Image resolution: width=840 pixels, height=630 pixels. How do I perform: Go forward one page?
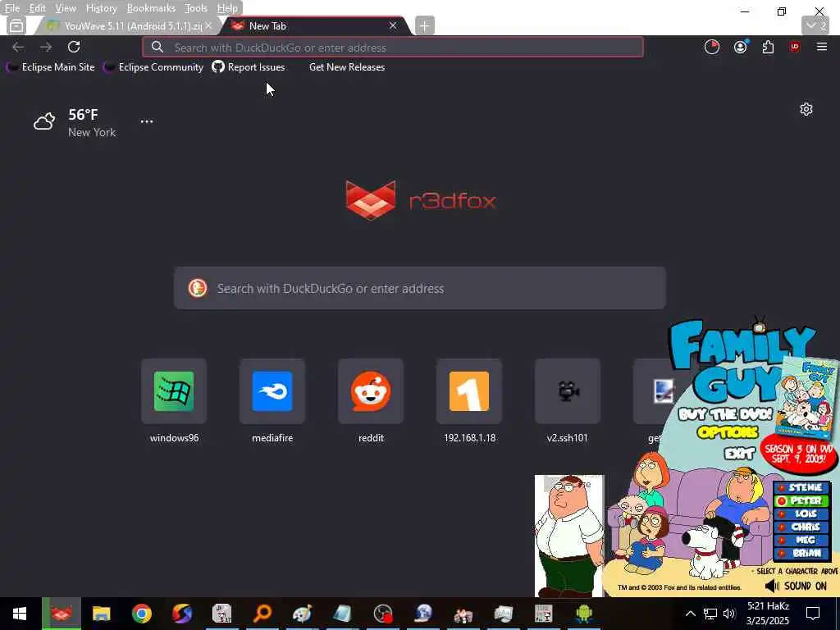(x=46, y=47)
